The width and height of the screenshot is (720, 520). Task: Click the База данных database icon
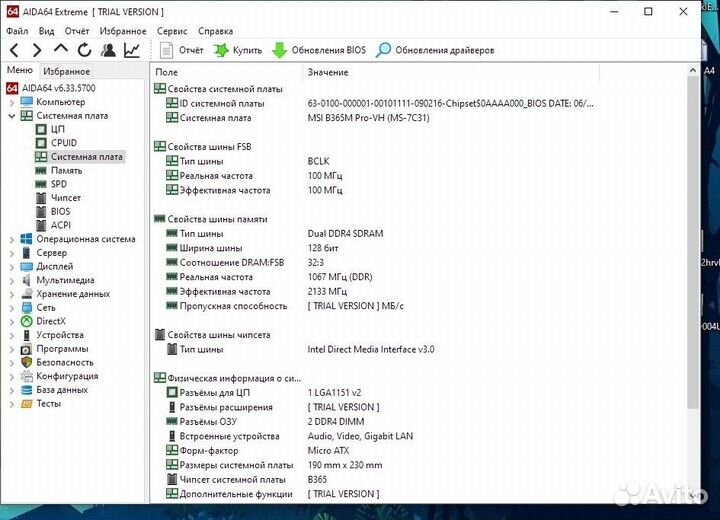pyautogui.click(x=27, y=390)
